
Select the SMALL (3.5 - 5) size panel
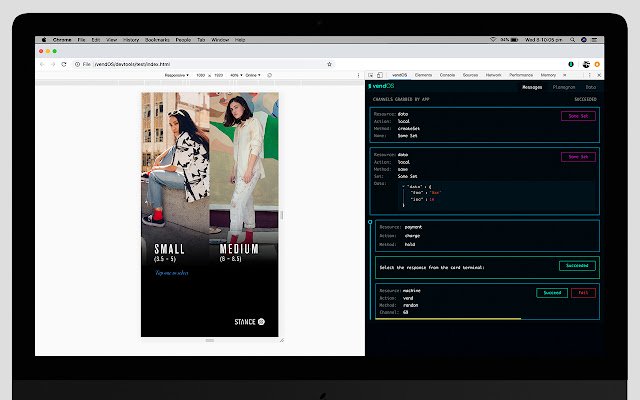pos(176,178)
